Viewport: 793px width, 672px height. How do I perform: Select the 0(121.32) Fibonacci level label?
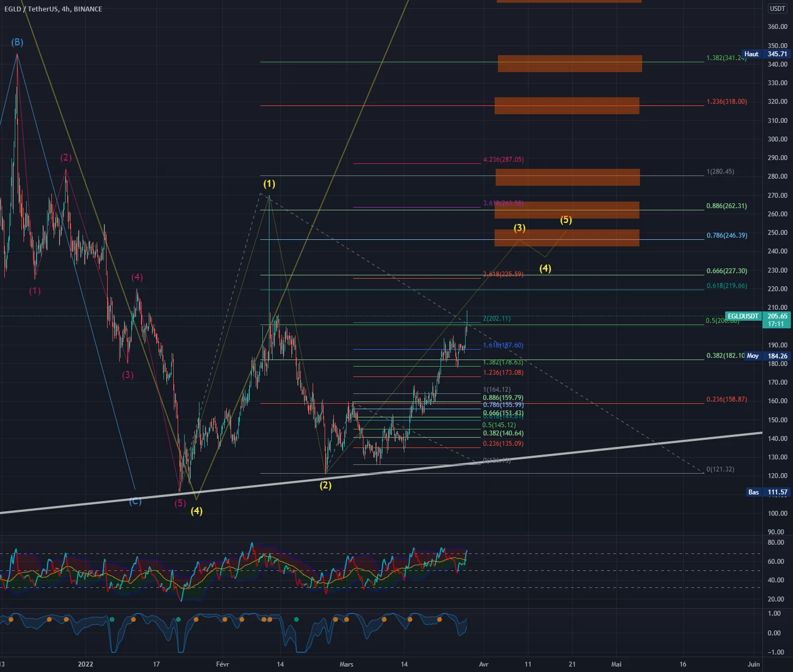coord(720,469)
